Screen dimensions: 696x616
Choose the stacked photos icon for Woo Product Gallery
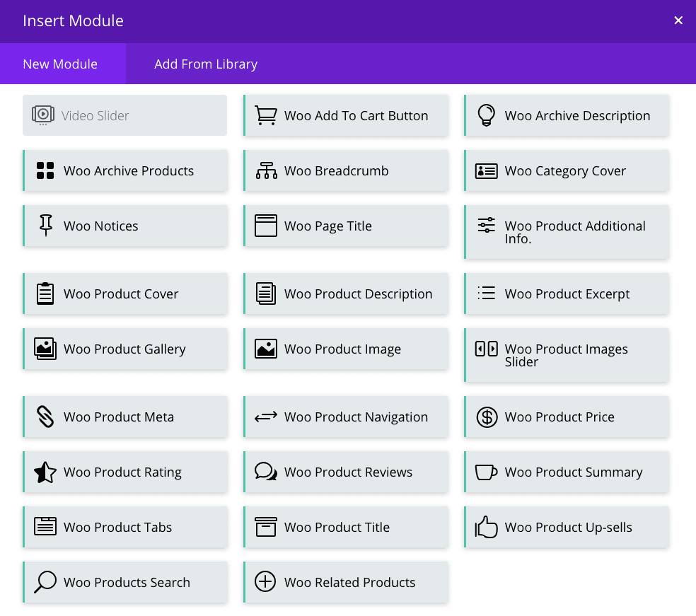45,349
